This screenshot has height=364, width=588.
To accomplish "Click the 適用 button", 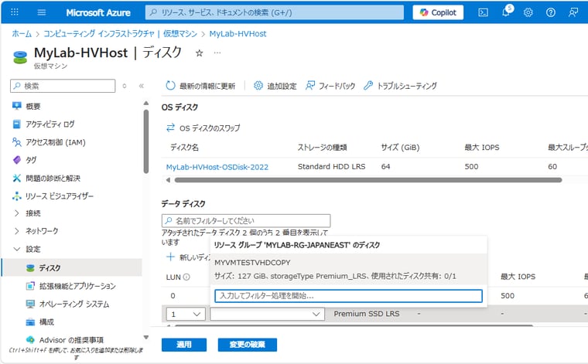I will [x=184, y=345].
